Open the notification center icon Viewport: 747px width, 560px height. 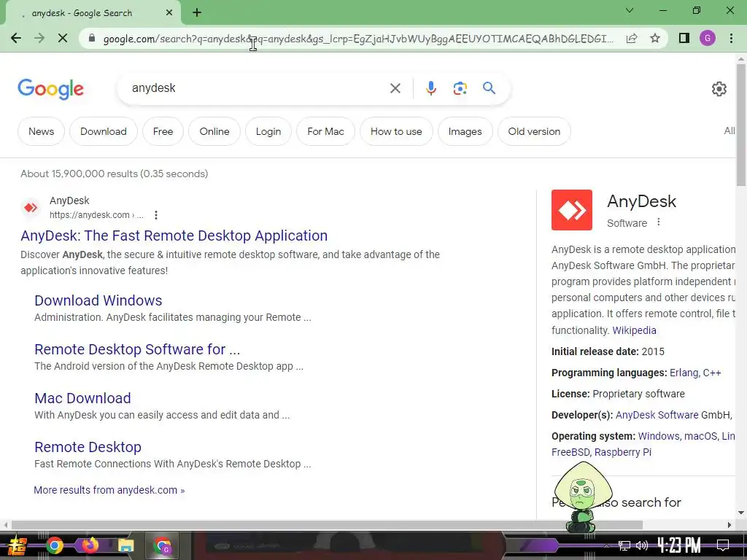[723, 545]
